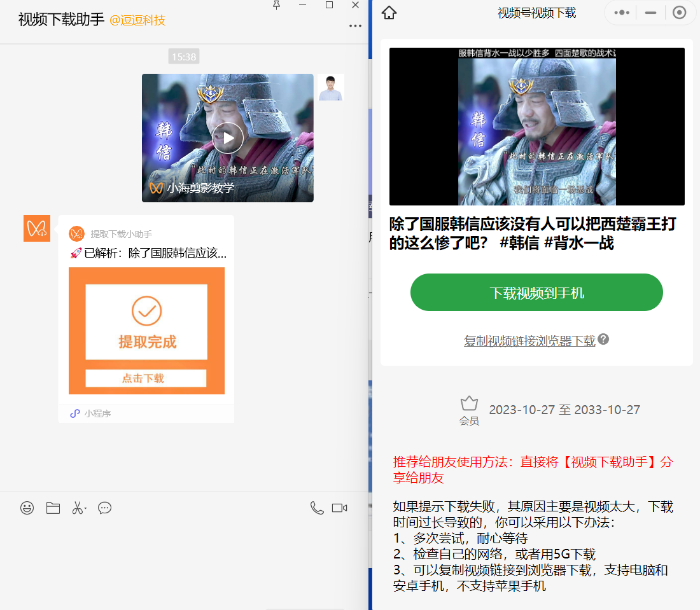Click the 会员 crown icon
Screen dimensions: 700x610
469,404
